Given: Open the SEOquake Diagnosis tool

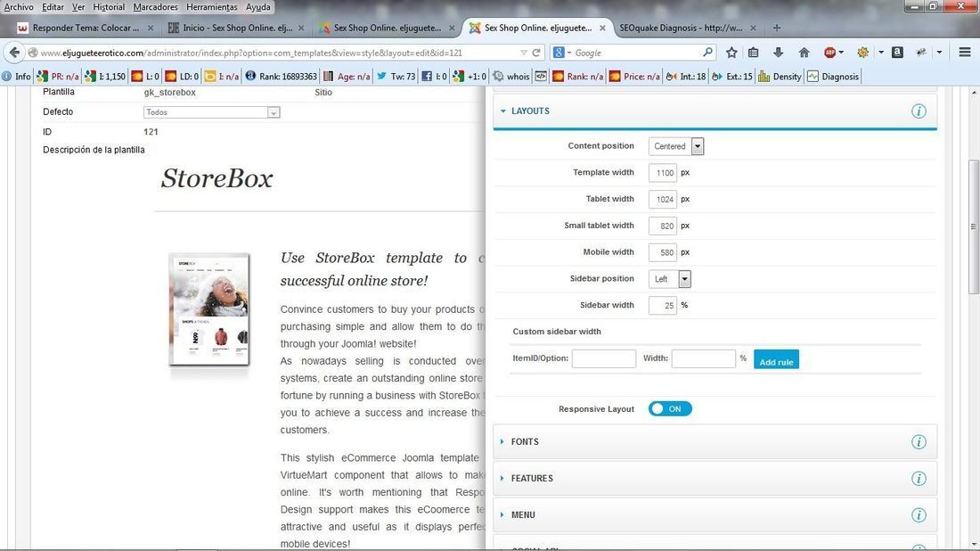Looking at the screenshot, I should pyautogui.click(x=832, y=77).
